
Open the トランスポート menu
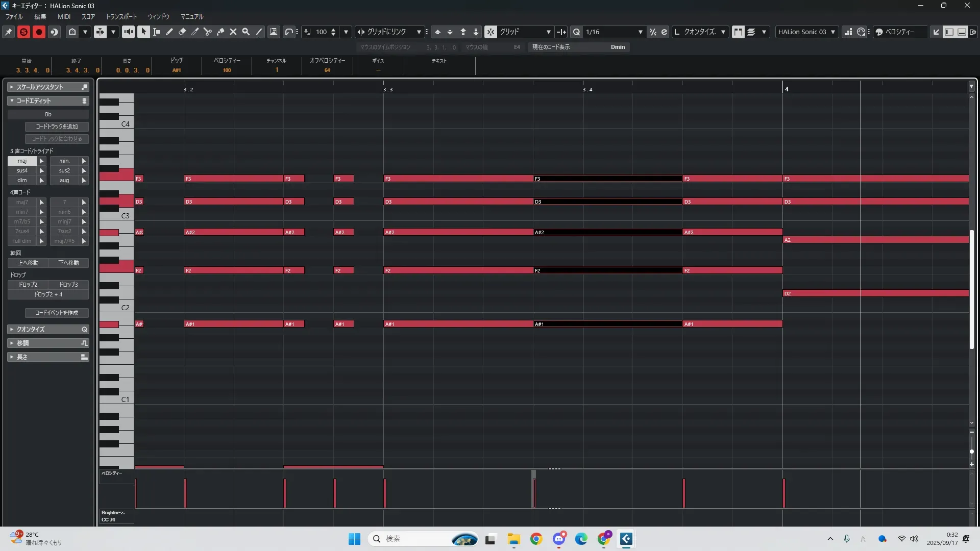tap(121, 16)
